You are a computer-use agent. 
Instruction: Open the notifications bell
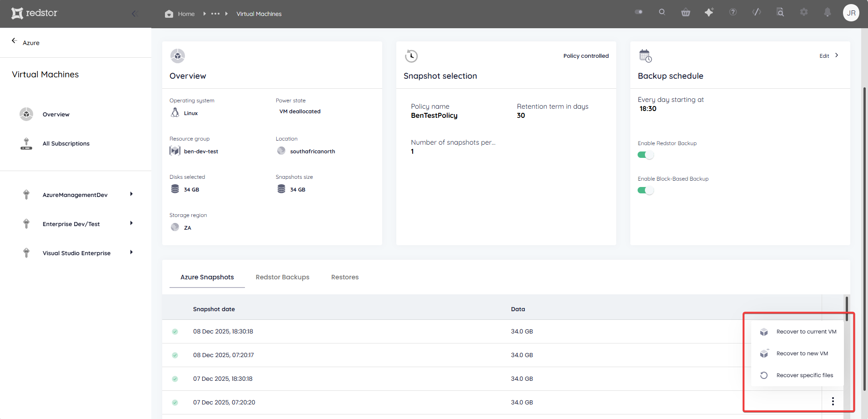tap(828, 12)
